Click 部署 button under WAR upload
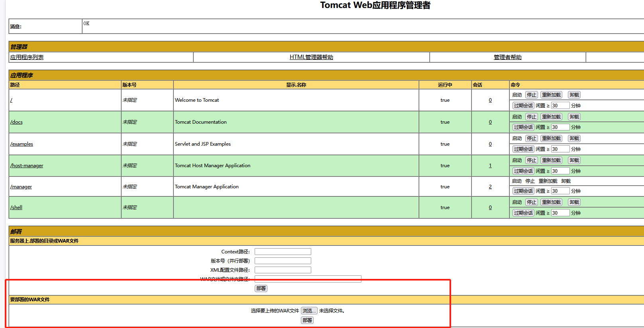Viewport: 644px width, 328px height. [307, 320]
